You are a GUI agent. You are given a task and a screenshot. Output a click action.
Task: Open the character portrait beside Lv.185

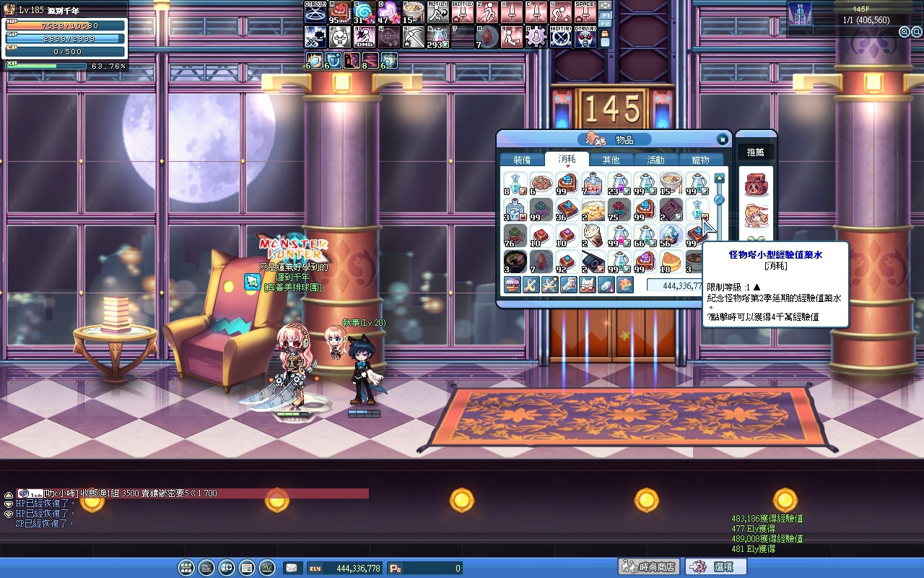click(9, 9)
